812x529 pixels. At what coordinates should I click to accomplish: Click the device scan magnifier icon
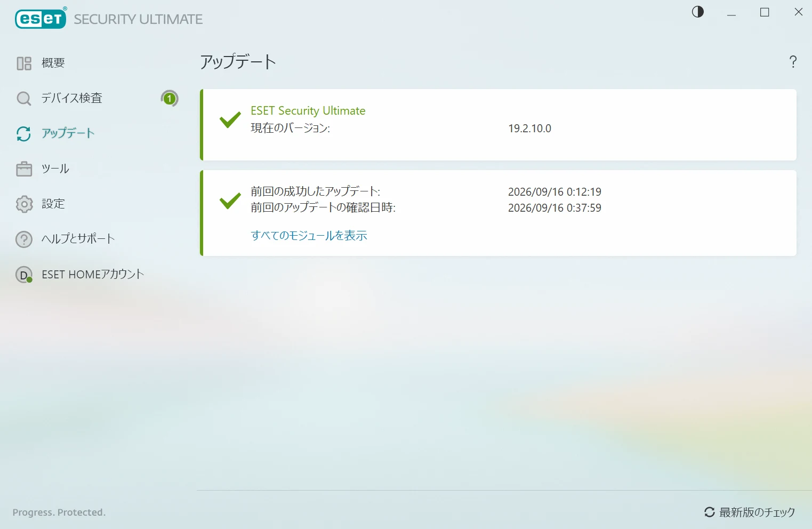pos(24,99)
